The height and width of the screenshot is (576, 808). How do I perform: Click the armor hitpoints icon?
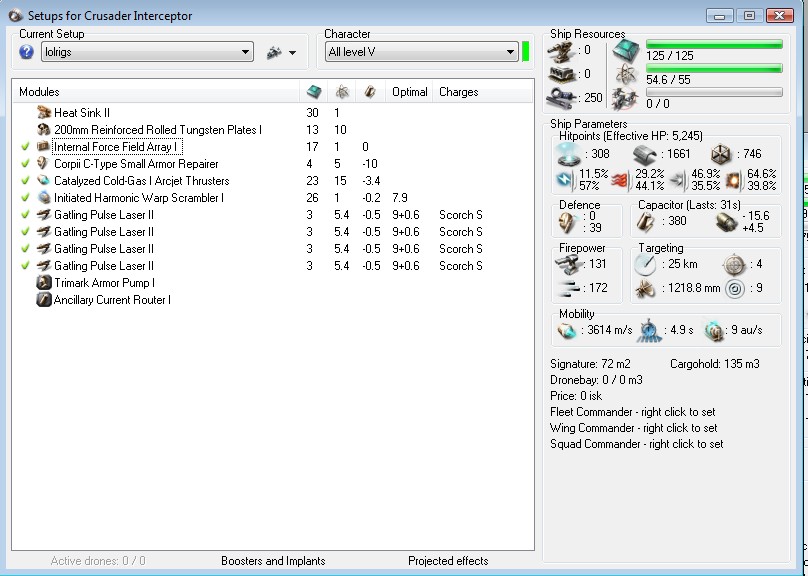pyautogui.click(x=647, y=154)
